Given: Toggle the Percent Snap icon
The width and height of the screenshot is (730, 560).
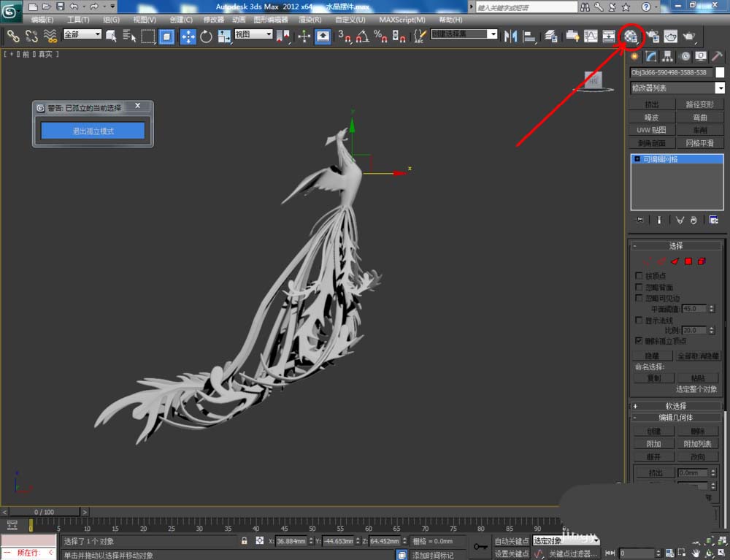Looking at the screenshot, I should point(380,37).
